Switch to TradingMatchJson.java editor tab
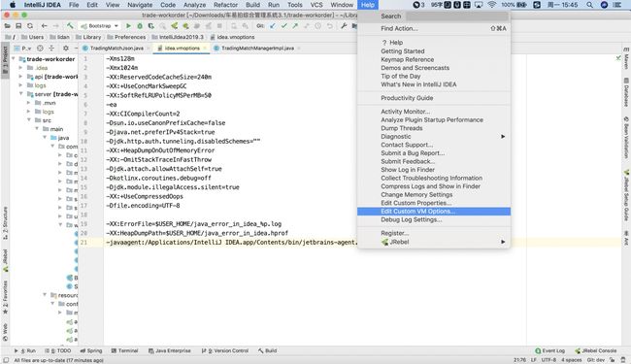The width and height of the screenshot is (631, 364). click(x=116, y=49)
